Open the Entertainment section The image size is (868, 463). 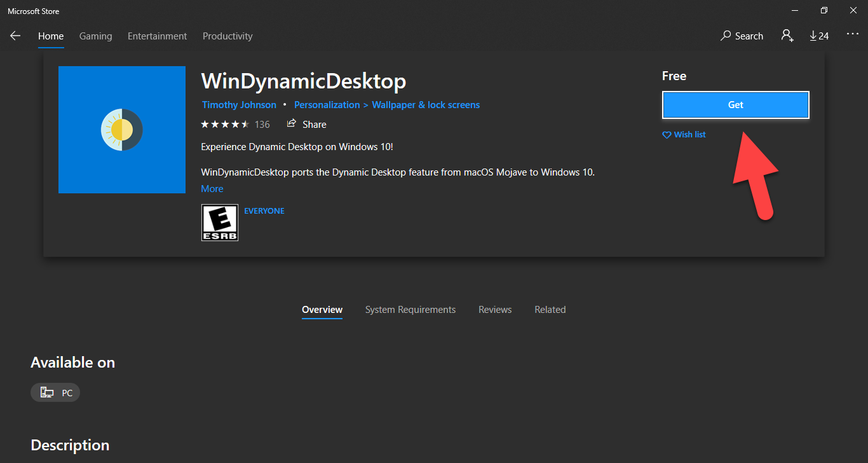157,36
